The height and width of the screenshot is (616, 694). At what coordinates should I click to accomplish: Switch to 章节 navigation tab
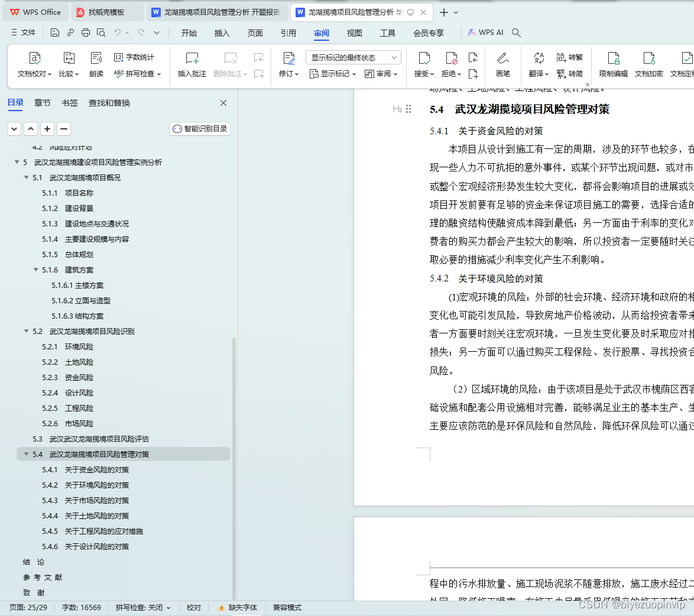(x=43, y=103)
